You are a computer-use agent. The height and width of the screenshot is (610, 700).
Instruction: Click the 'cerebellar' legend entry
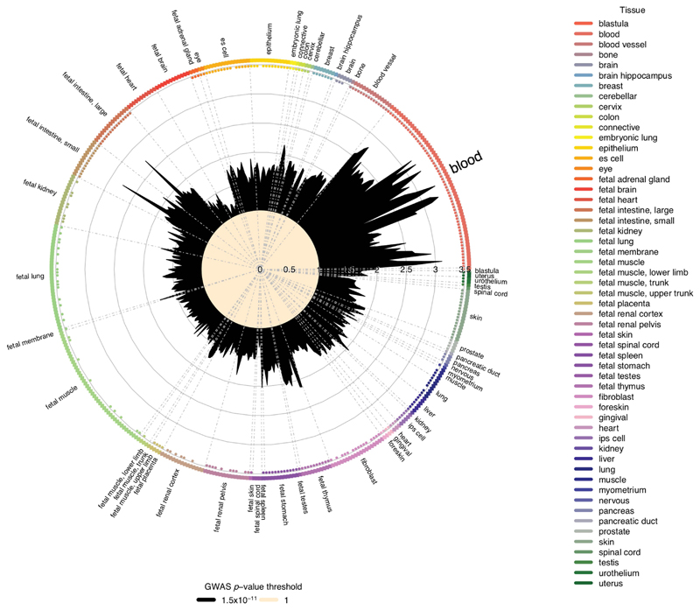point(618,96)
